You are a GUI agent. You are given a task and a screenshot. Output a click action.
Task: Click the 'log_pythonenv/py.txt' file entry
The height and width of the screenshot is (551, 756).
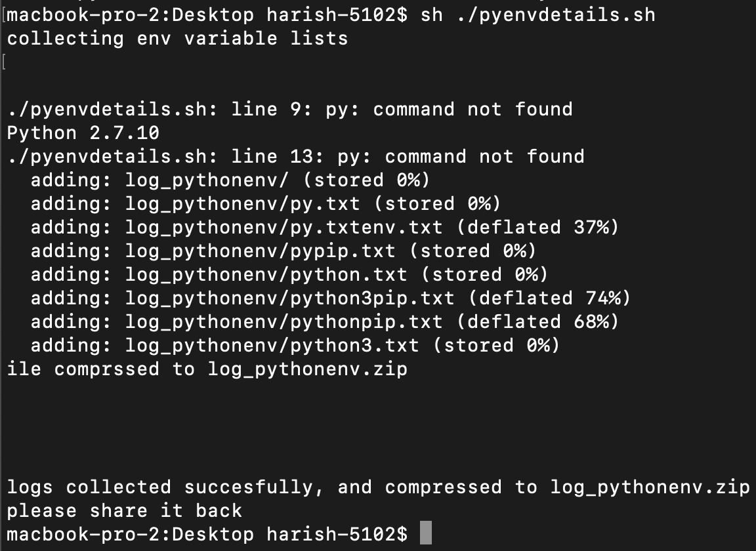click(243, 203)
